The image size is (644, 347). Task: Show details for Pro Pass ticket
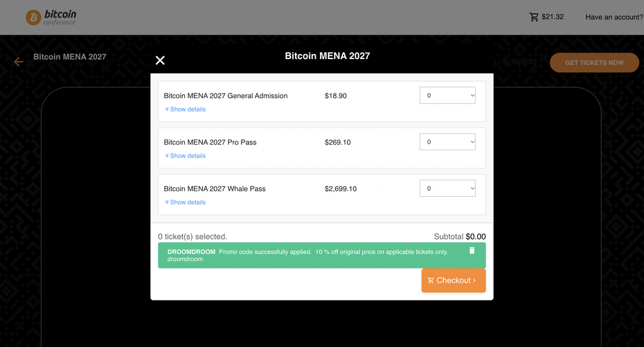(186, 156)
